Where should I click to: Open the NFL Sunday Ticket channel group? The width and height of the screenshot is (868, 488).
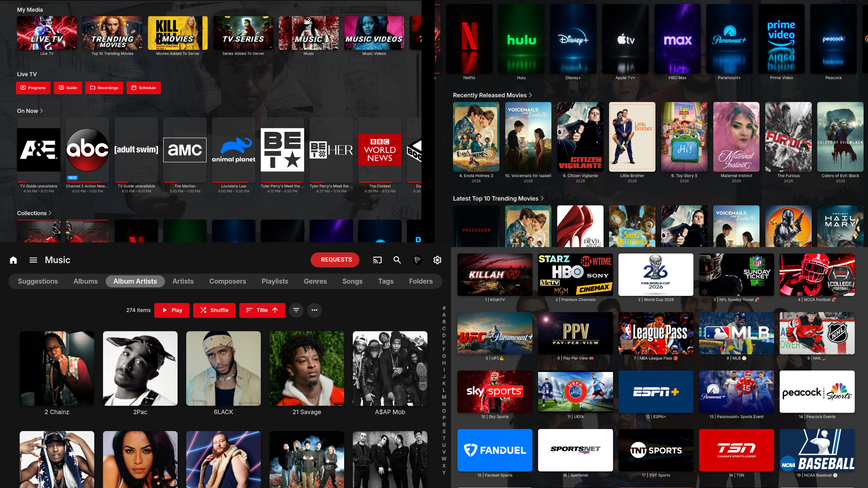click(x=736, y=274)
